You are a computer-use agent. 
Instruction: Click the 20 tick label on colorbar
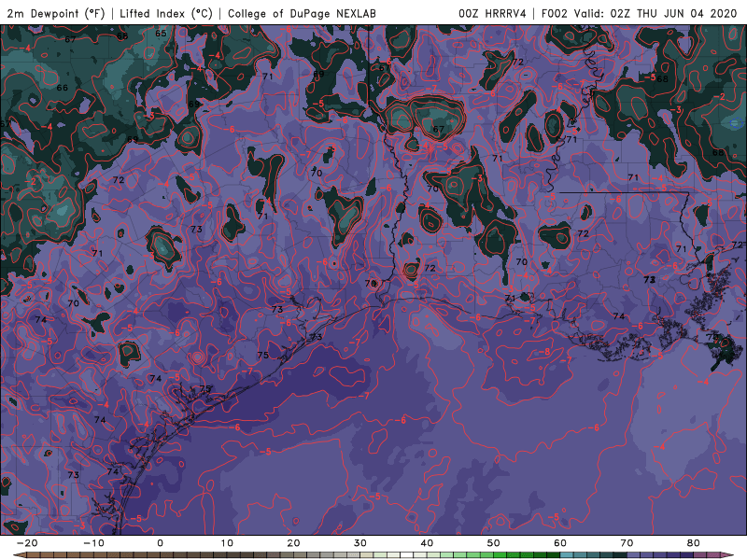click(293, 543)
